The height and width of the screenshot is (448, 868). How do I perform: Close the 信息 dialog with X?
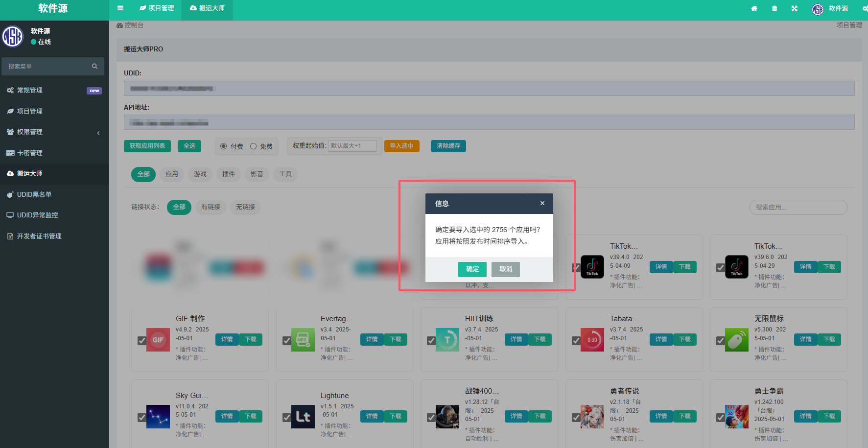542,203
